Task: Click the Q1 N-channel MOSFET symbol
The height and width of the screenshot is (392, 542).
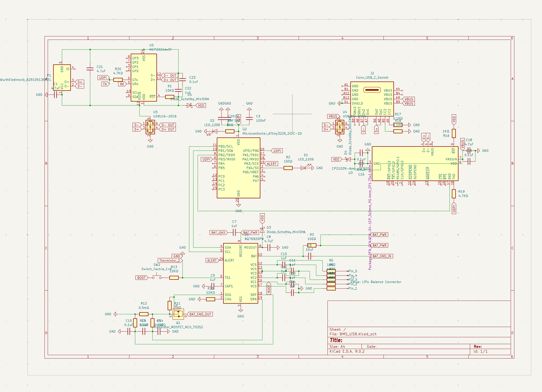Action: 178,315
